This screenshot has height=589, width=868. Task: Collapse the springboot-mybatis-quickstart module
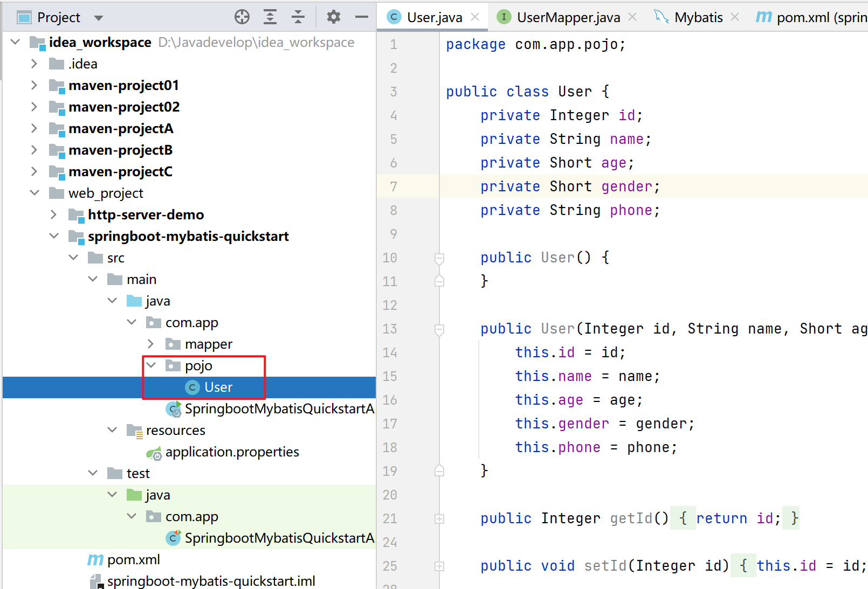54,236
